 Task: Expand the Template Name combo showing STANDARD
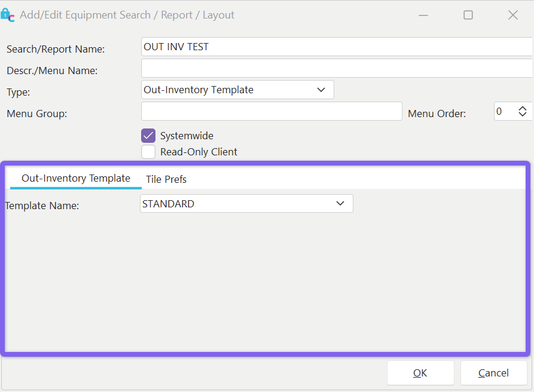coord(239,204)
